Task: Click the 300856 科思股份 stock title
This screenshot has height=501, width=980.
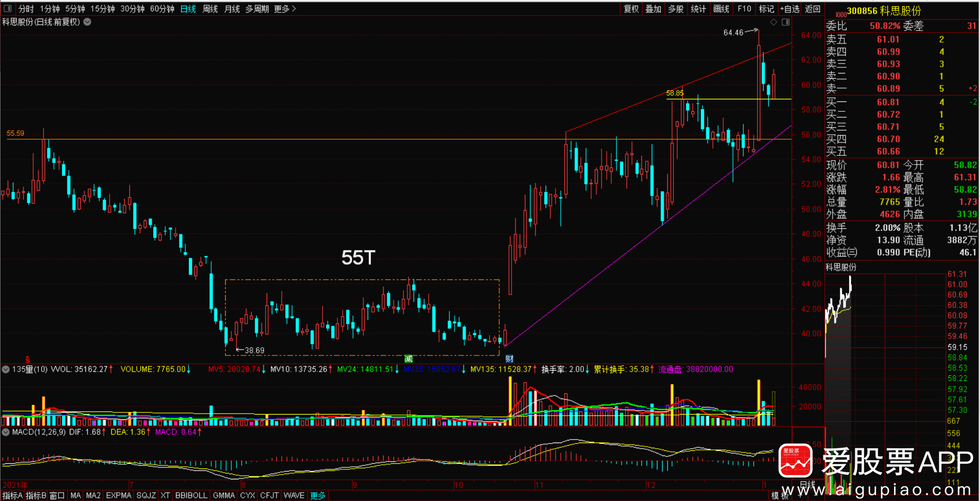Action: (884, 11)
